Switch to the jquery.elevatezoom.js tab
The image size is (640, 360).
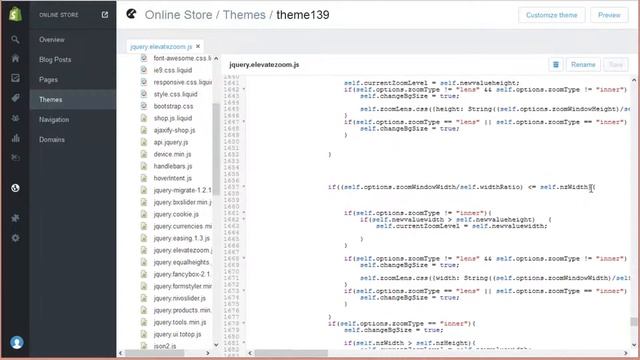pos(161,47)
